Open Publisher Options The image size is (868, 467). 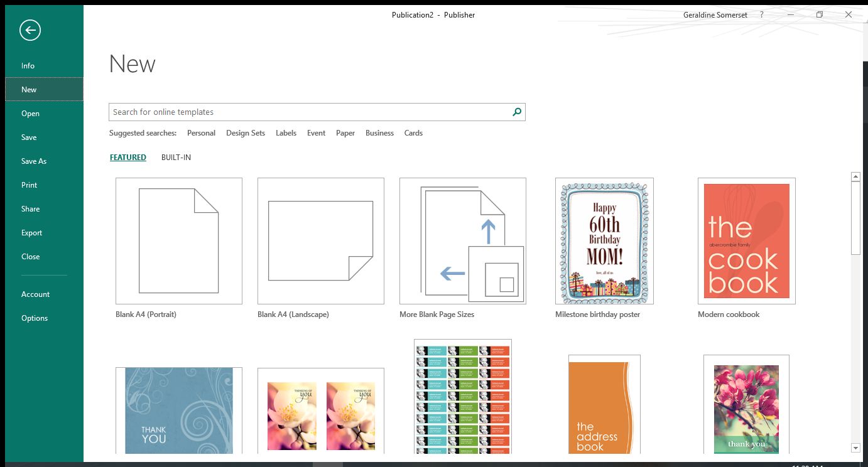point(35,318)
